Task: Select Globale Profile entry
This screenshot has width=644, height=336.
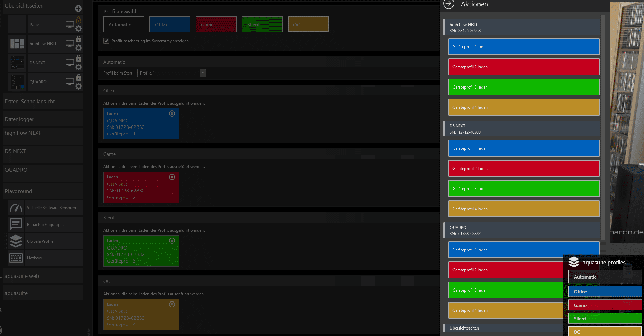Action: [54, 241]
